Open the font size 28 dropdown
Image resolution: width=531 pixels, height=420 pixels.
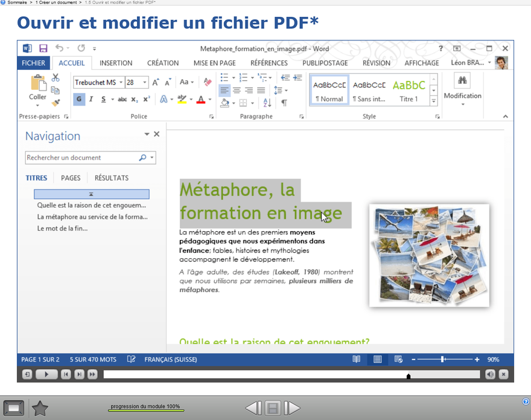pos(145,83)
